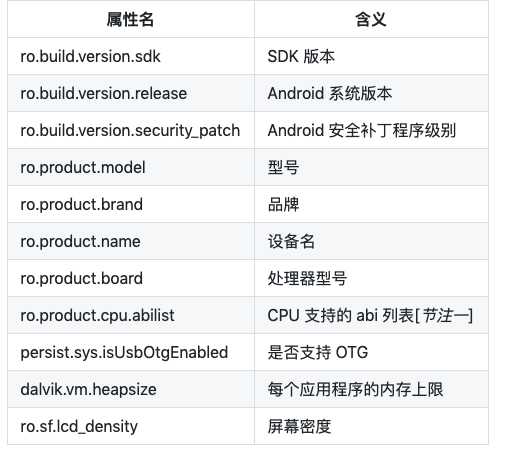This screenshot has width=521, height=452.
Task: Click the ro.product.brand entry
Action: (x=81, y=204)
